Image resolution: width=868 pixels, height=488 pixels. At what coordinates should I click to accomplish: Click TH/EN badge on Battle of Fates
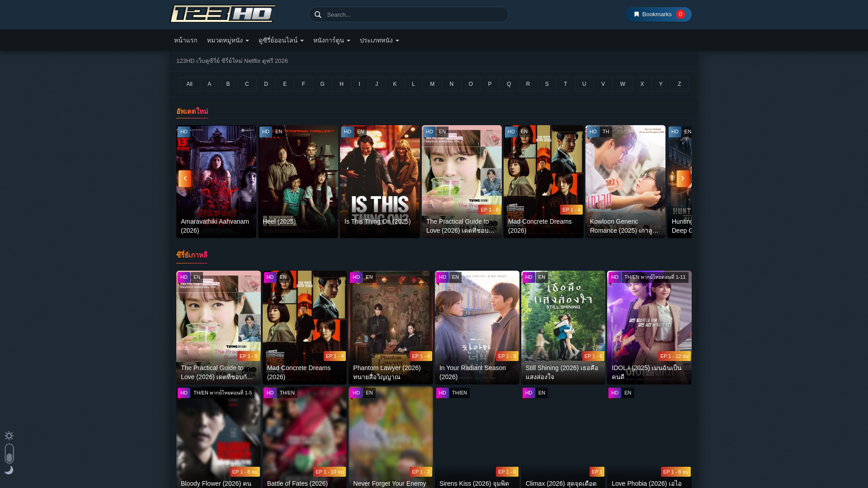[x=287, y=393]
